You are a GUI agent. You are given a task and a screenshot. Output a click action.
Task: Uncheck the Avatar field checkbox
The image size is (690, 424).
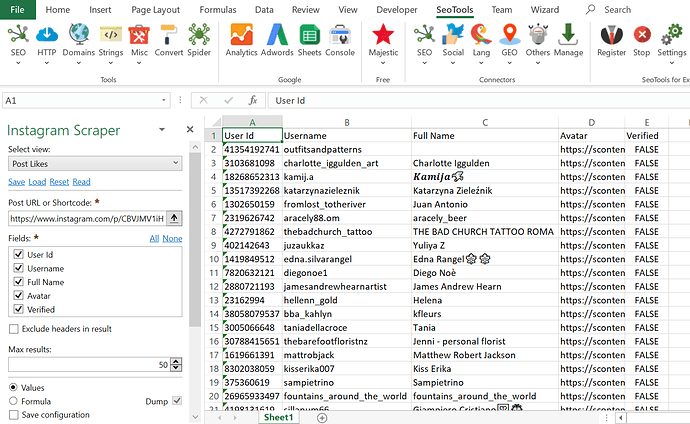coord(18,295)
